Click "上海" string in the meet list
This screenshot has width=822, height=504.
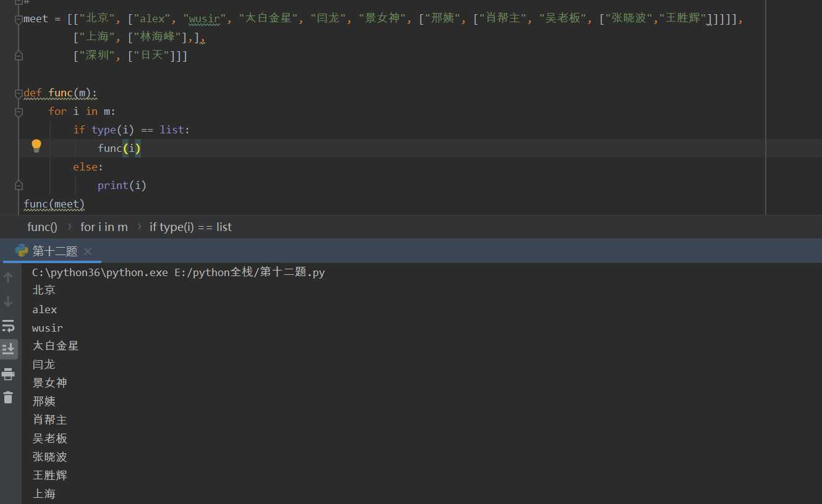[x=97, y=38]
